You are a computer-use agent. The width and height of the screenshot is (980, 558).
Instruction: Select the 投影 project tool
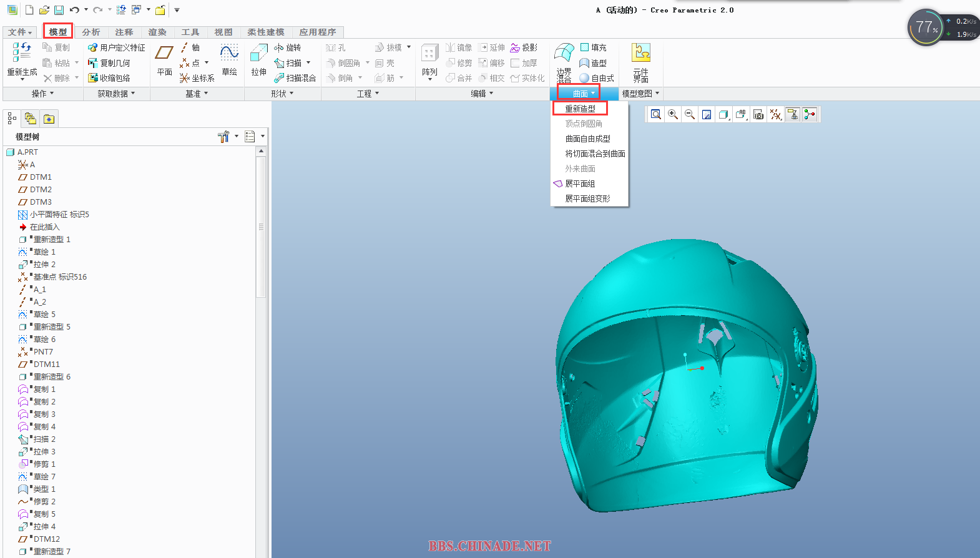coord(524,47)
